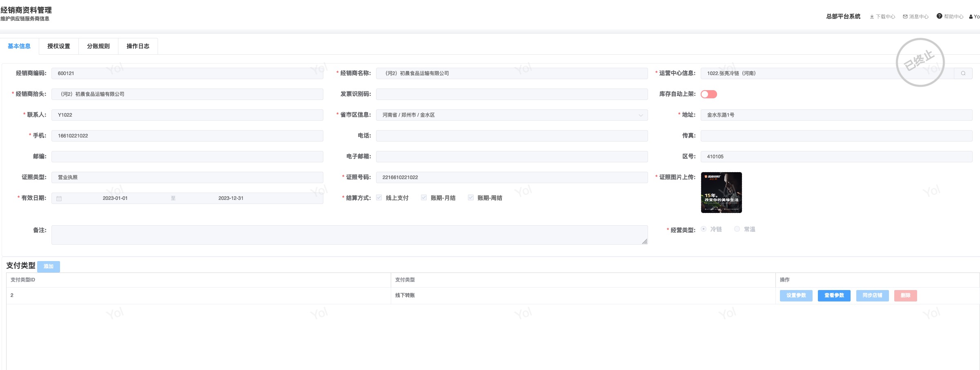The image size is (980, 370).
Task: Check the 账期-周结 checkbox
Action: pyautogui.click(x=471, y=198)
